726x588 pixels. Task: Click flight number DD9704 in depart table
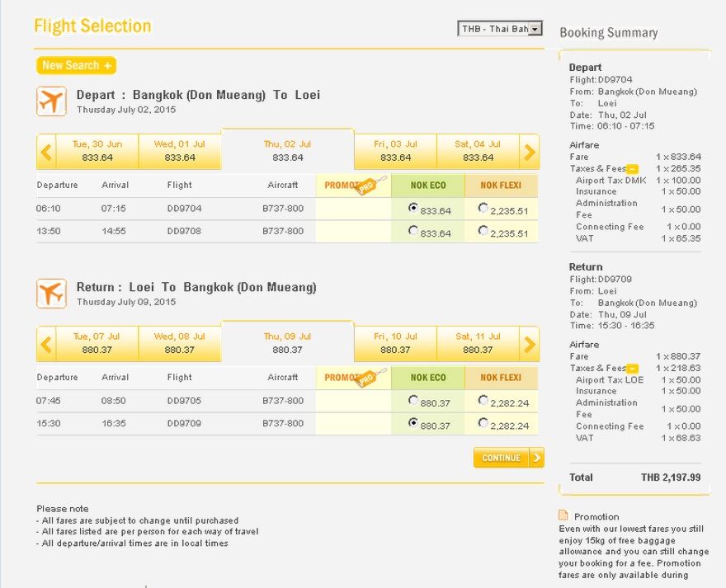tap(184, 209)
